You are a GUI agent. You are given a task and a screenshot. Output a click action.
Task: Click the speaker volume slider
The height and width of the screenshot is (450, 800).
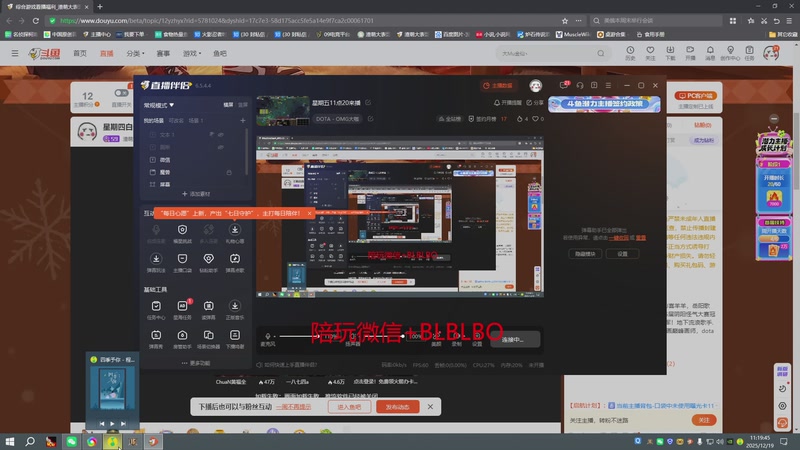point(382,336)
